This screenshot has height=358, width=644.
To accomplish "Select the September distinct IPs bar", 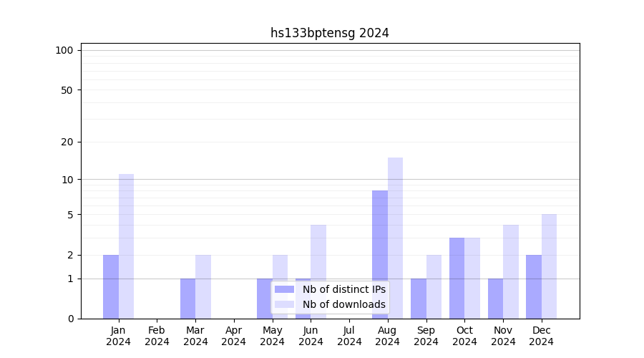I will click(419, 298).
